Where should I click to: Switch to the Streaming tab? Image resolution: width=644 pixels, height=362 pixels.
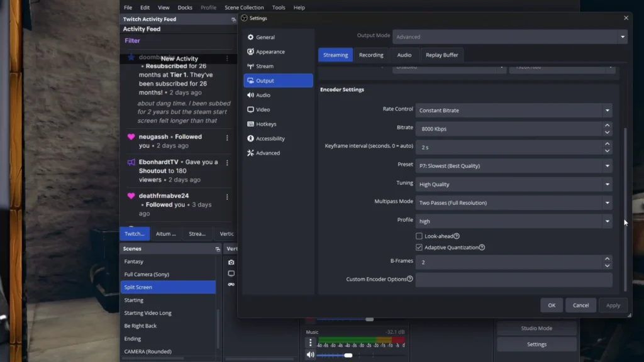[x=336, y=55]
